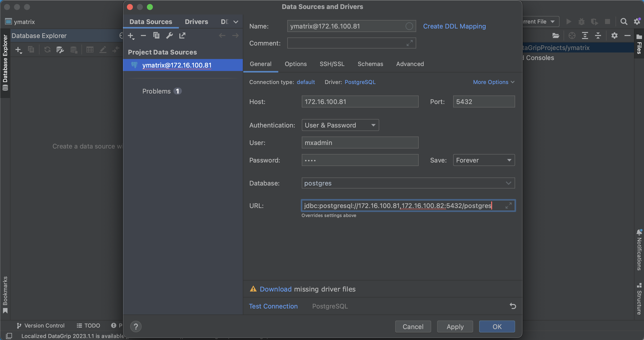Open search magnifier in main window toolbar
This screenshot has height=340, width=644.
tap(624, 22)
